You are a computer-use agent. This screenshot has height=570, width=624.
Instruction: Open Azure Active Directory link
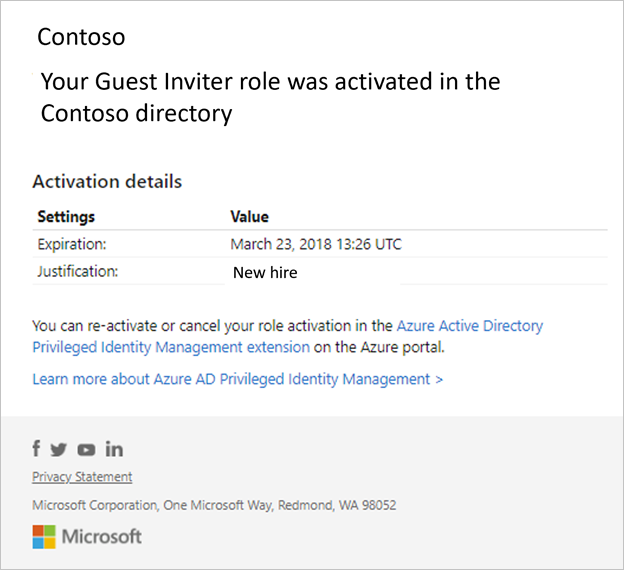click(x=470, y=326)
